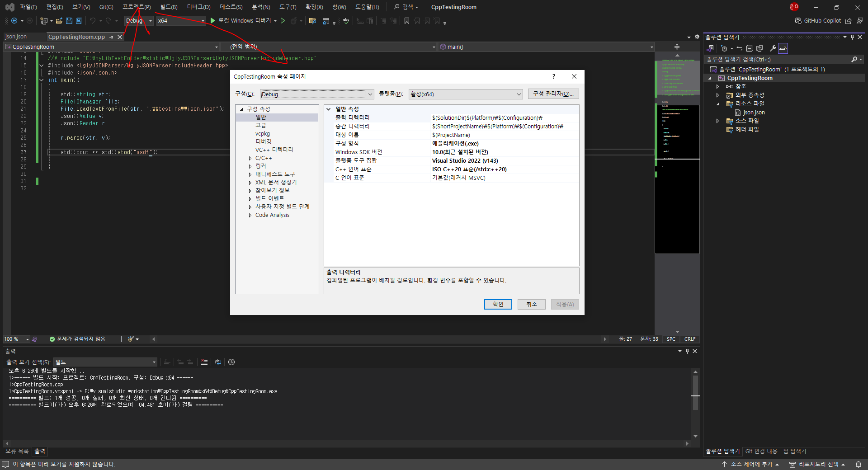Click the help question mark in dialog
The width and height of the screenshot is (868, 470).
(x=553, y=76)
